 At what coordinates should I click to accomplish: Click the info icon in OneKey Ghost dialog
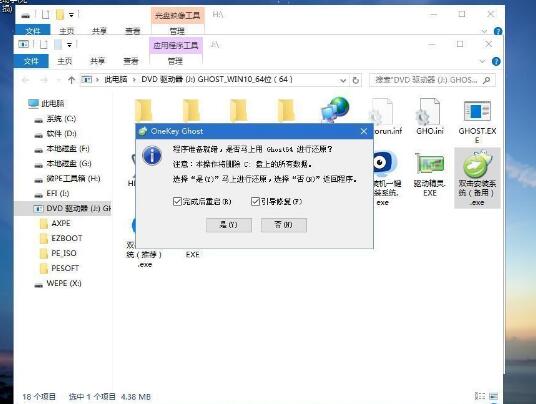click(x=152, y=156)
